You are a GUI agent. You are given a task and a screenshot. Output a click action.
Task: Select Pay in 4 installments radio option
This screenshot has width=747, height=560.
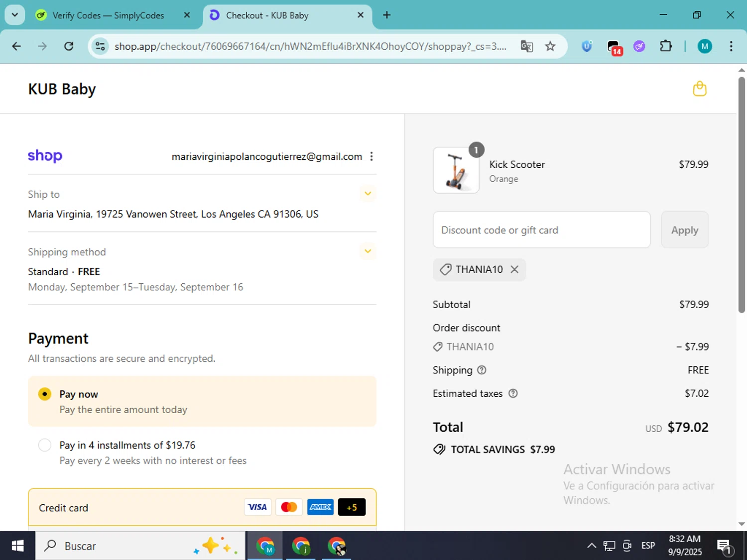click(x=45, y=445)
